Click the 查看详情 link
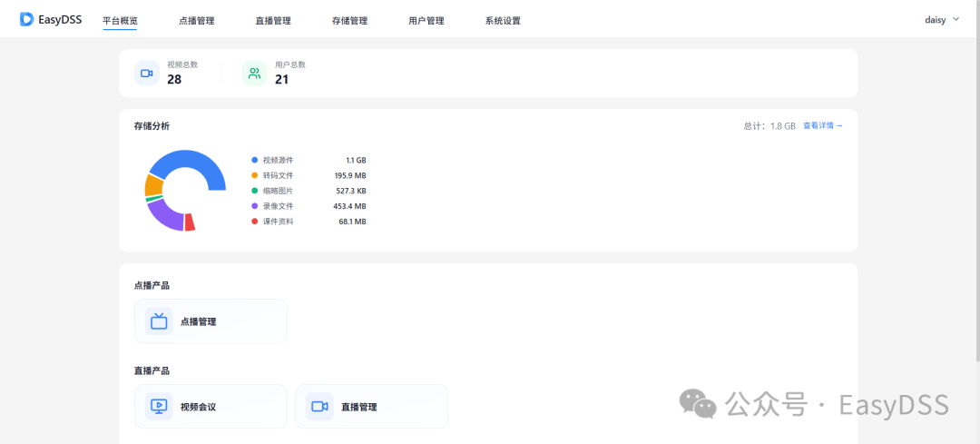Screen dimensions: 980x444 point(822,125)
